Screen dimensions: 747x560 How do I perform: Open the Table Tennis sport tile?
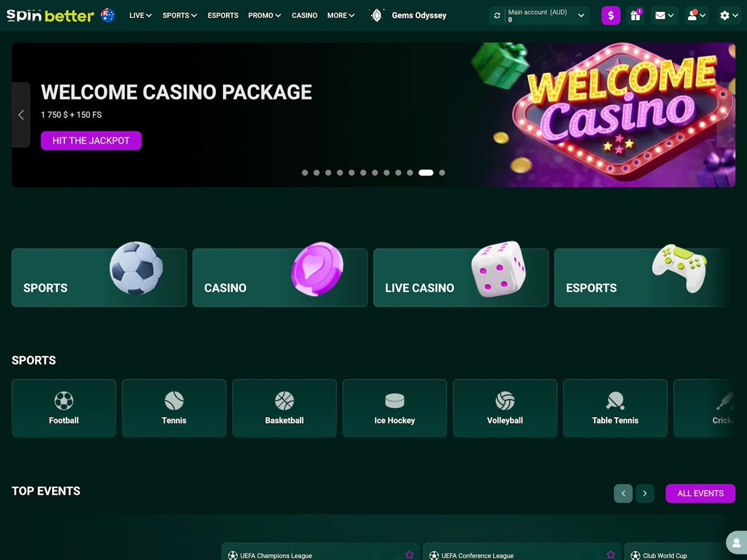615,408
